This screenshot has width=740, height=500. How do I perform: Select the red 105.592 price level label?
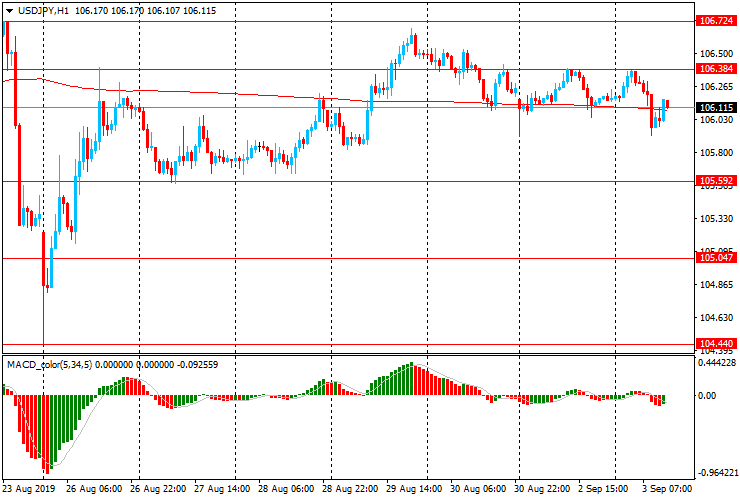(715, 181)
